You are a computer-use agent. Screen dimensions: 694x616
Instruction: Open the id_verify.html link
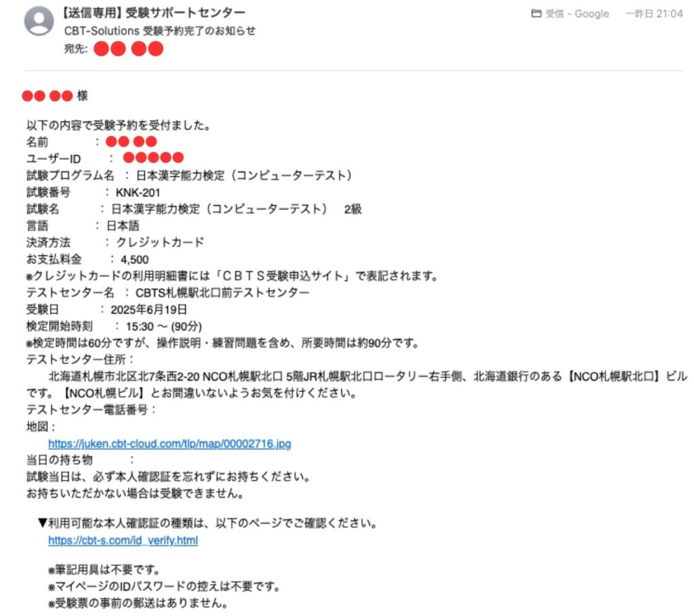coord(123,540)
